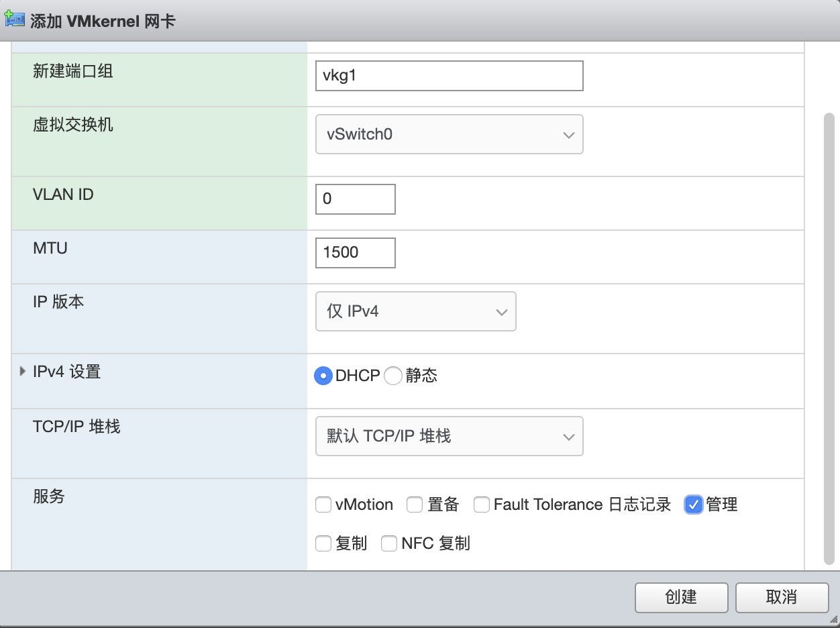The width and height of the screenshot is (840, 628).
Task: Enable Fault Tolerance 日志记录 service
Action: [482, 505]
